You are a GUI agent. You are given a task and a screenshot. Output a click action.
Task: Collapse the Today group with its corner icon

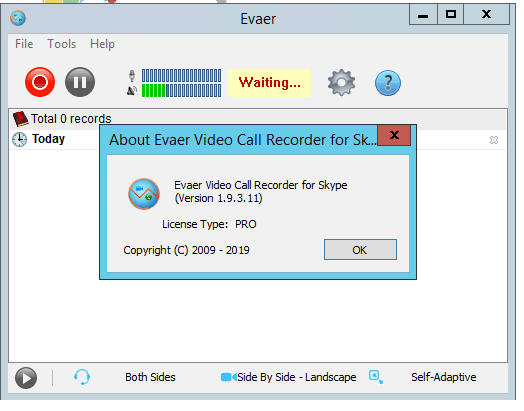pos(494,140)
